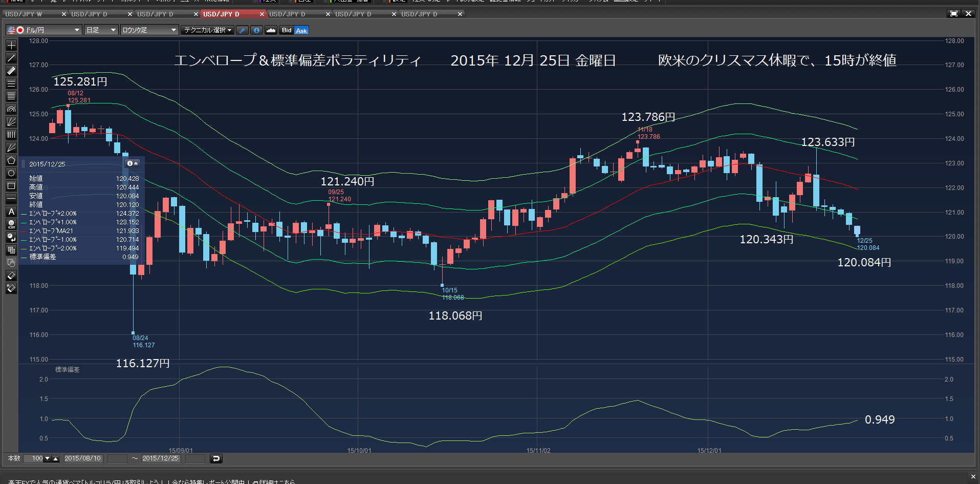Click the 2015/12/25 end date field
980x484 pixels.
161,458
